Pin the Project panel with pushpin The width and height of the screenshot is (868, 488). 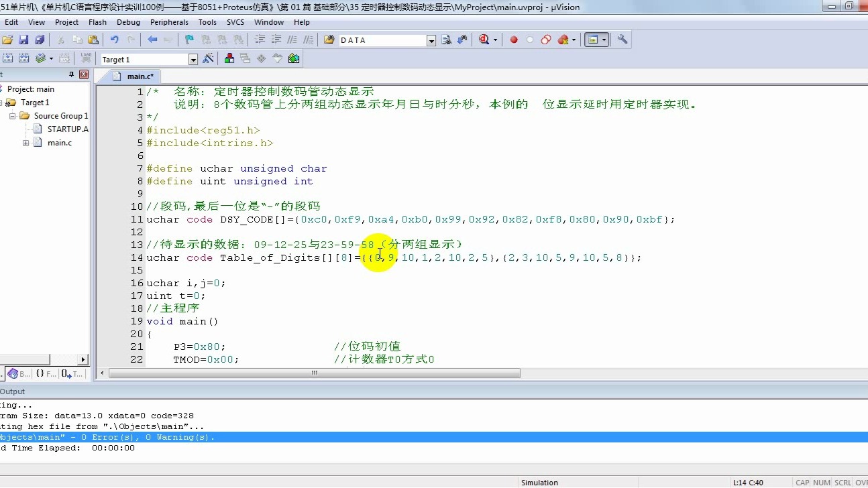tap(71, 74)
